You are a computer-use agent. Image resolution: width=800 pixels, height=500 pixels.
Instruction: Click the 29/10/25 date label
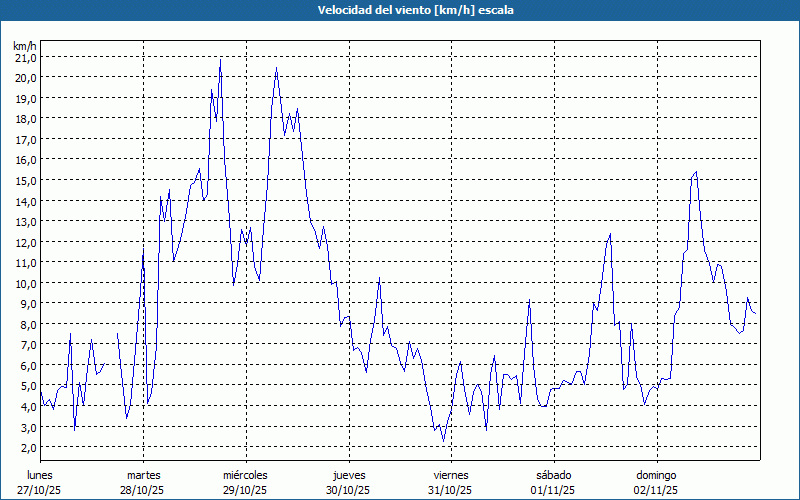(245, 491)
